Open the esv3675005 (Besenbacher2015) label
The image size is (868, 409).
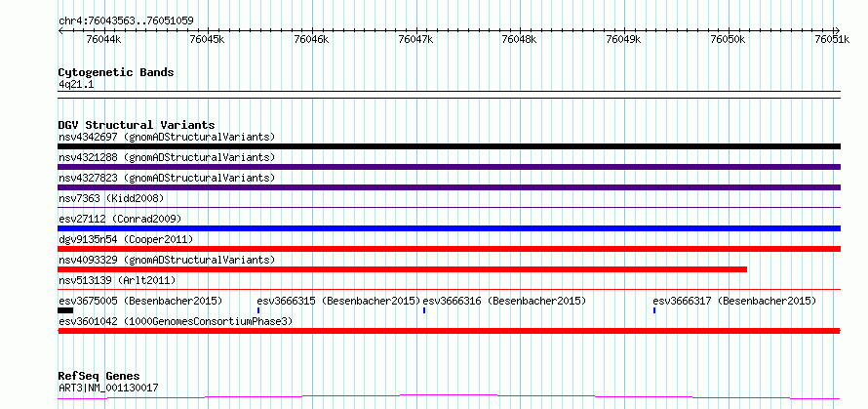pyautogui.click(x=140, y=301)
